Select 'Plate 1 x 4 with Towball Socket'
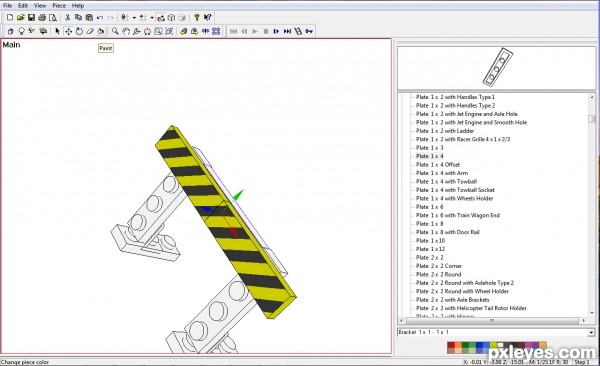This screenshot has width=600, height=366. pyautogui.click(x=455, y=190)
